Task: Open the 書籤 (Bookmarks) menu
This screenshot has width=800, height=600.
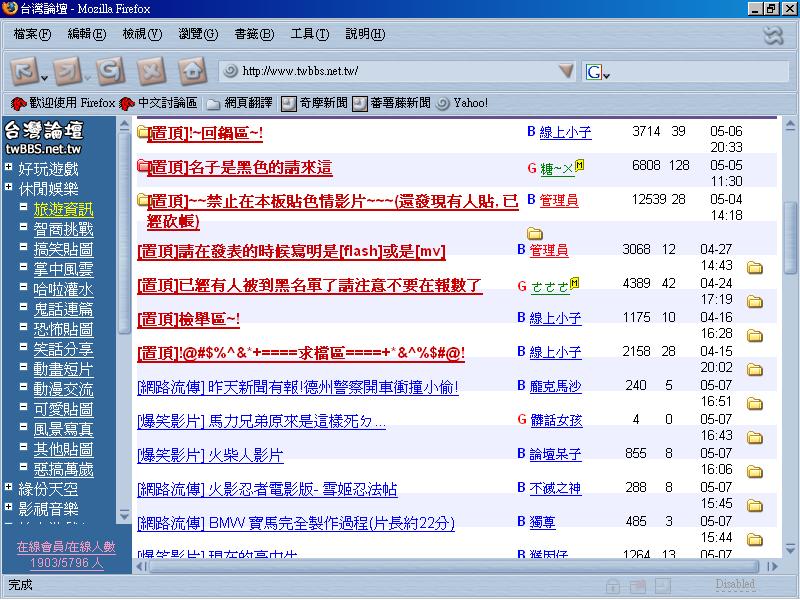Action: [x=253, y=34]
